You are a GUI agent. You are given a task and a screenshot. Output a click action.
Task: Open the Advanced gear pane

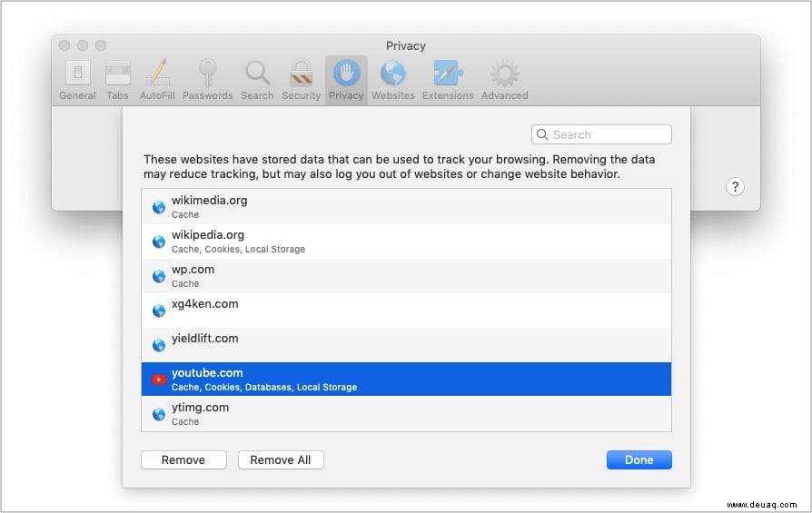point(505,80)
